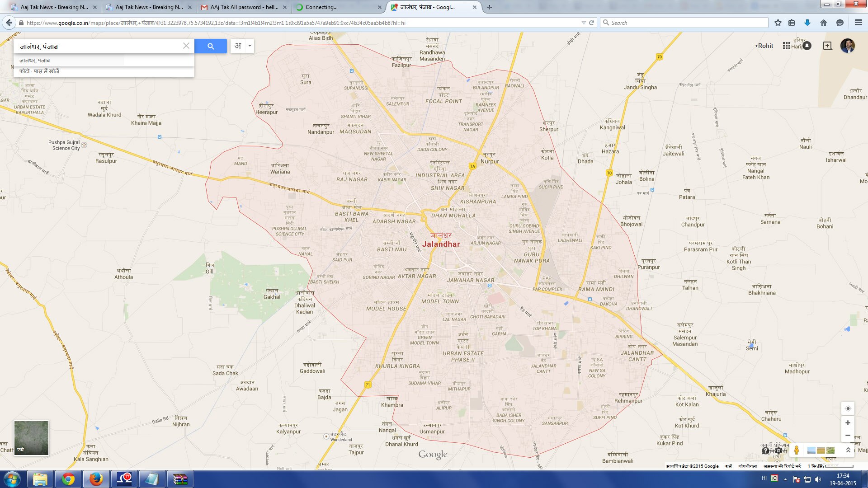Zoom in the map with plus button
The height and width of the screenshot is (488, 868).
(848, 423)
